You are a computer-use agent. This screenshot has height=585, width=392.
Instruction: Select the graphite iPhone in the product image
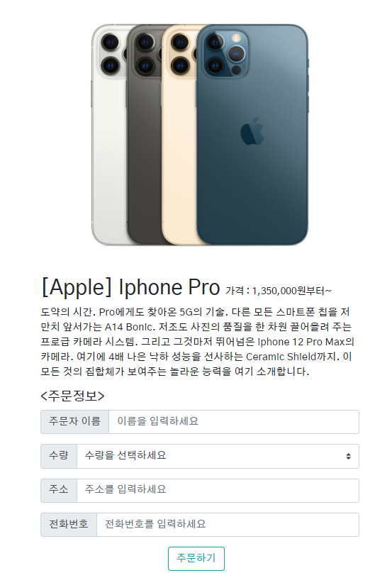pyautogui.click(x=145, y=134)
